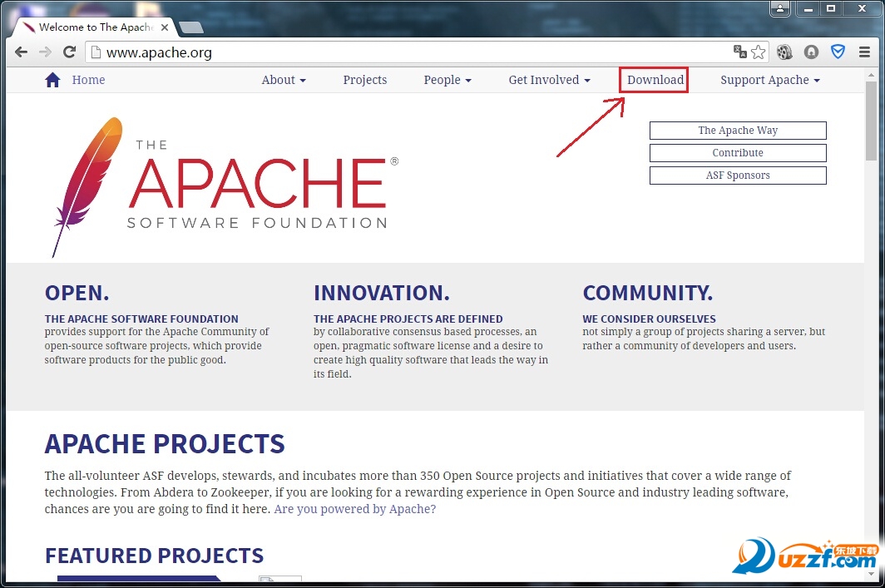Viewport: 885px width, 588px height.
Task: Expand the Get Involved menu
Action: 548,80
